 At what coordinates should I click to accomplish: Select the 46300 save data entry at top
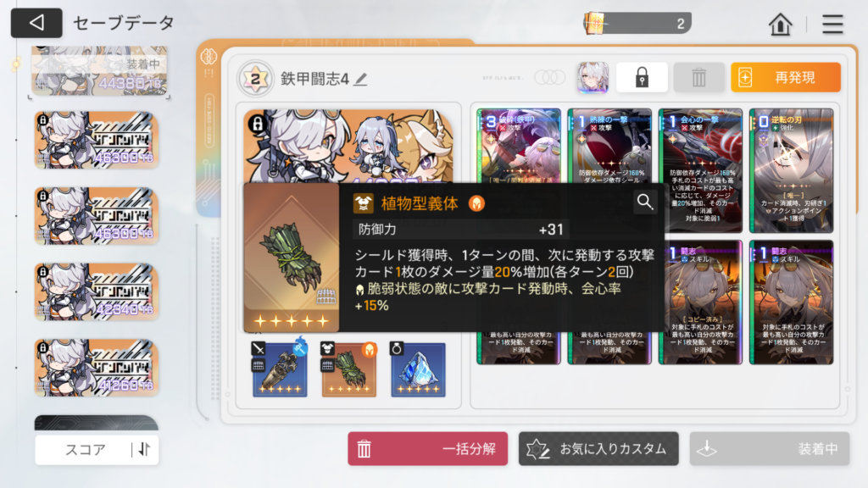coord(97,140)
